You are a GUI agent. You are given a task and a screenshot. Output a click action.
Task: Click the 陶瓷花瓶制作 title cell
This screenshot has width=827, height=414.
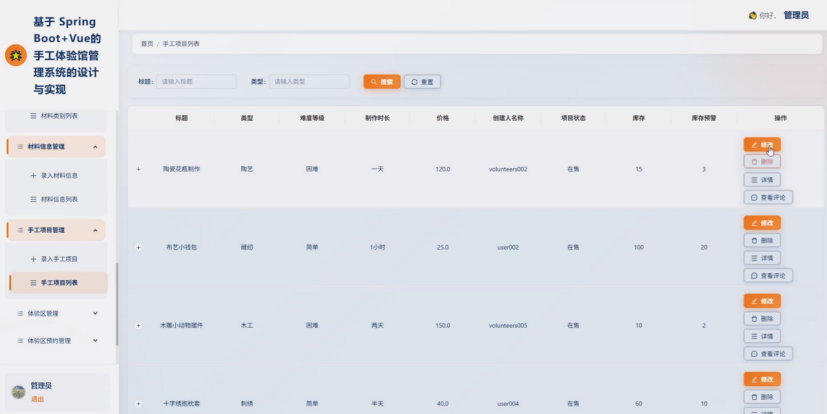click(181, 169)
